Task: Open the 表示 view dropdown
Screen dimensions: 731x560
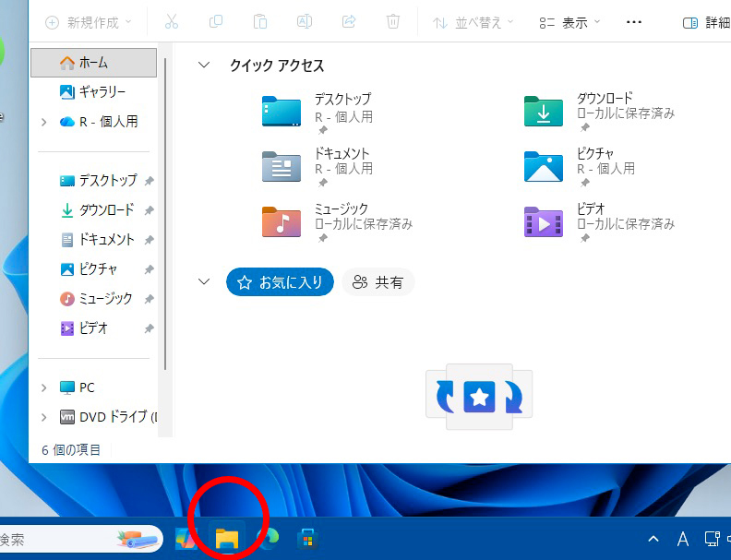Action: (x=569, y=22)
